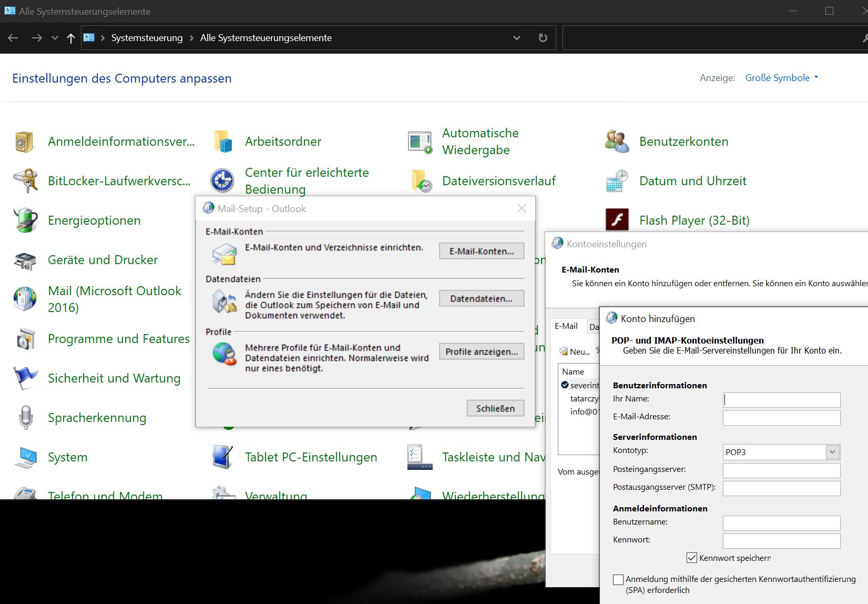This screenshot has height=604, width=868.
Task: Open the Spracherkennung link
Action: (97, 418)
